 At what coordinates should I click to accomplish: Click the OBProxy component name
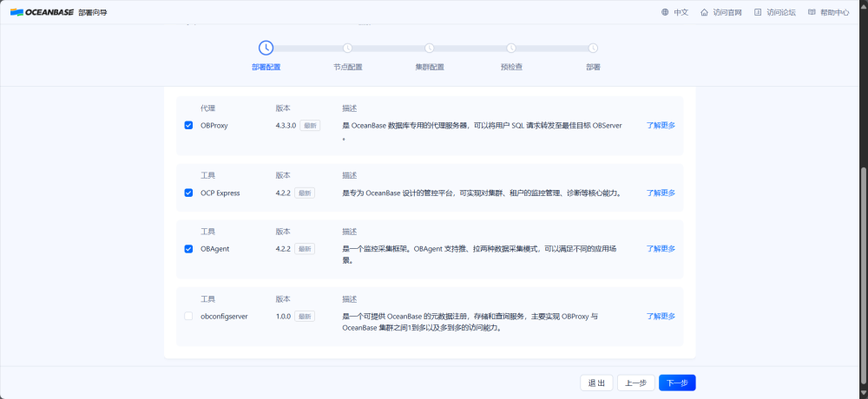(x=214, y=126)
